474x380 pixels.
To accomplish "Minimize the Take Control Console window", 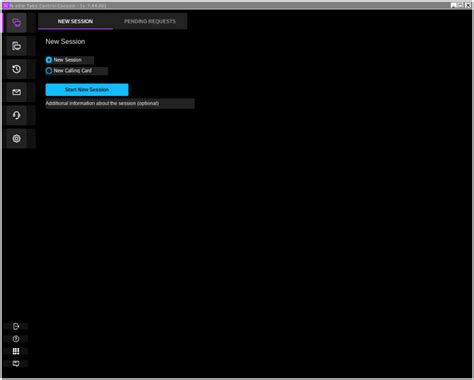I will pyautogui.click(x=453, y=5).
